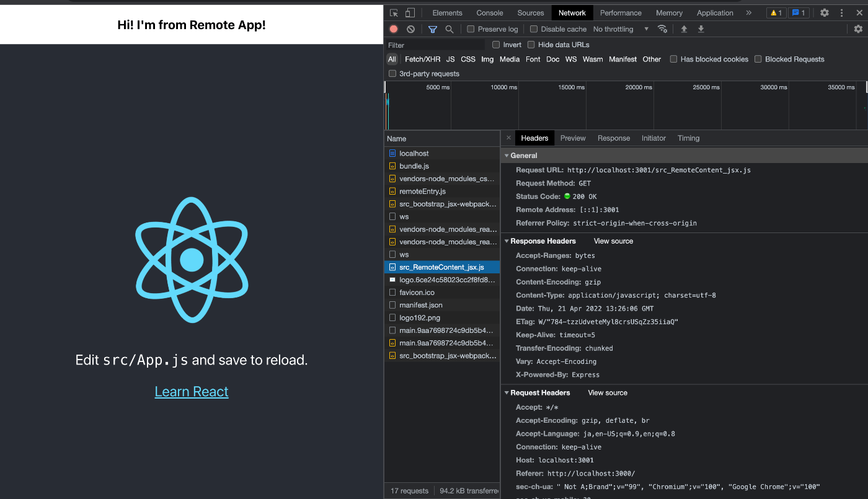Image resolution: width=868 pixels, height=499 pixels.
Task: Open network conditions icon beside throttling
Action: [x=662, y=29]
